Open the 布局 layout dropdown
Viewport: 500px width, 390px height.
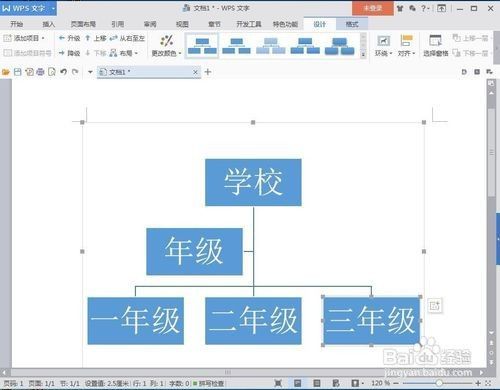click(124, 53)
